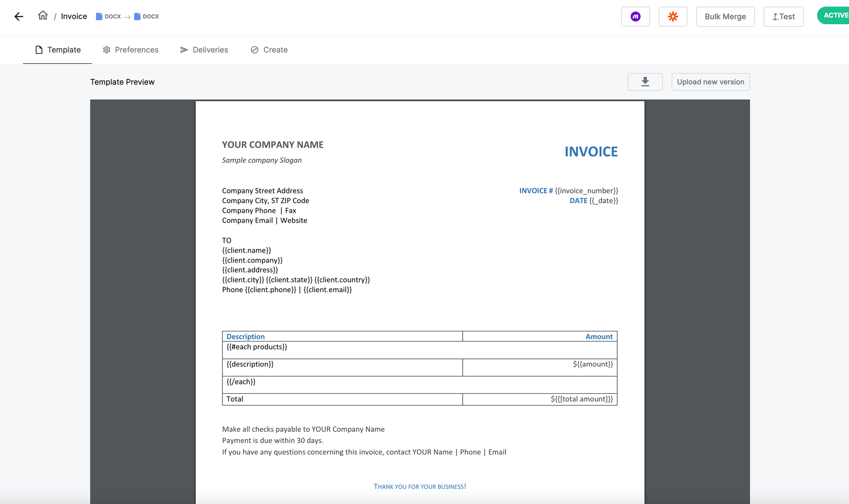Click the source DOCX file icon
This screenshot has height=504, width=849.
[99, 16]
